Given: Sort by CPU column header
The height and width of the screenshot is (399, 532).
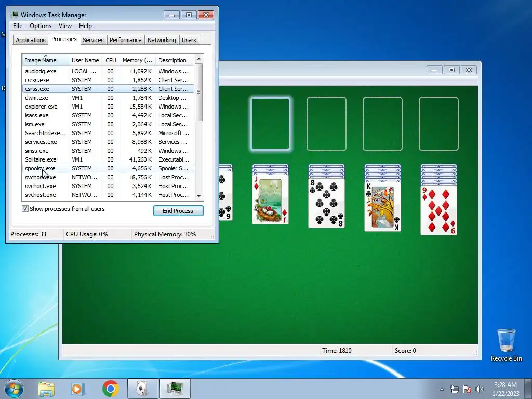Looking at the screenshot, I should 111,60.
